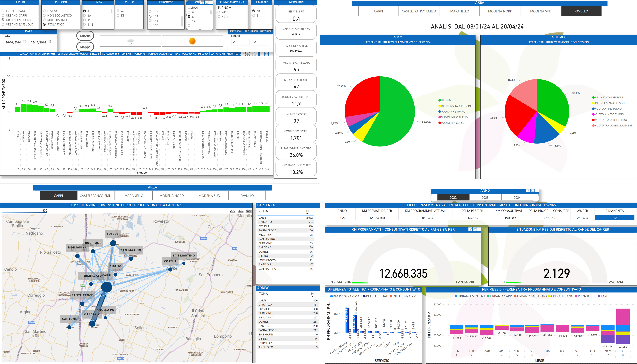The width and height of the screenshot is (637, 364).
Task: Open more options on the KM PROGRAMMATI gauge
Action: (479, 229)
